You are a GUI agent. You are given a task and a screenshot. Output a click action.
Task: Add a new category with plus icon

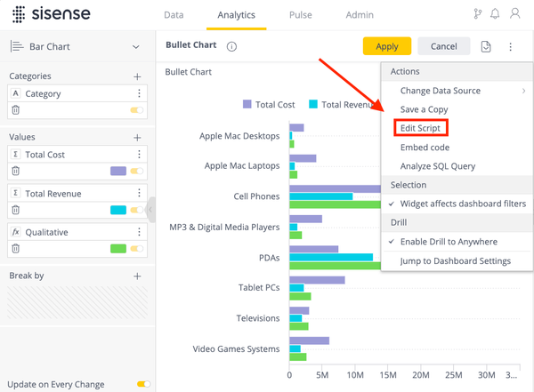click(x=137, y=76)
